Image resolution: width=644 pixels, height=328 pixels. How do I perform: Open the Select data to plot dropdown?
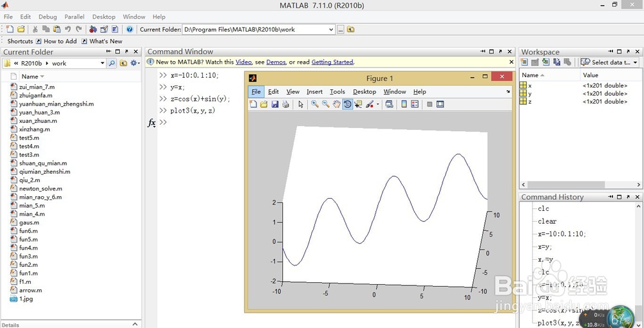(609, 62)
